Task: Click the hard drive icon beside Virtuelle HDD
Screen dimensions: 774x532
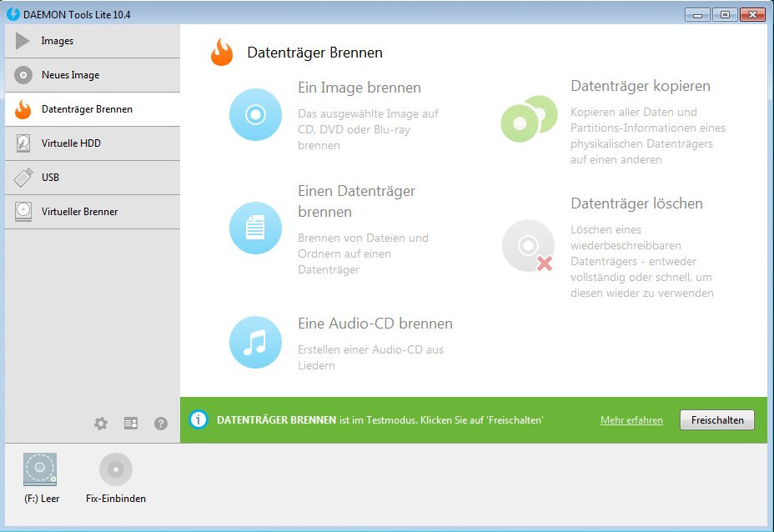Action: tap(23, 143)
